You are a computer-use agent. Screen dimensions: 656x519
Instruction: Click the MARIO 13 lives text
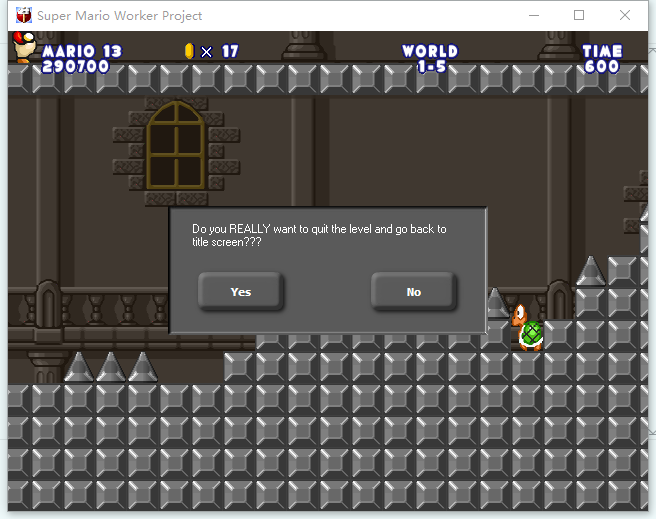pyautogui.click(x=82, y=51)
